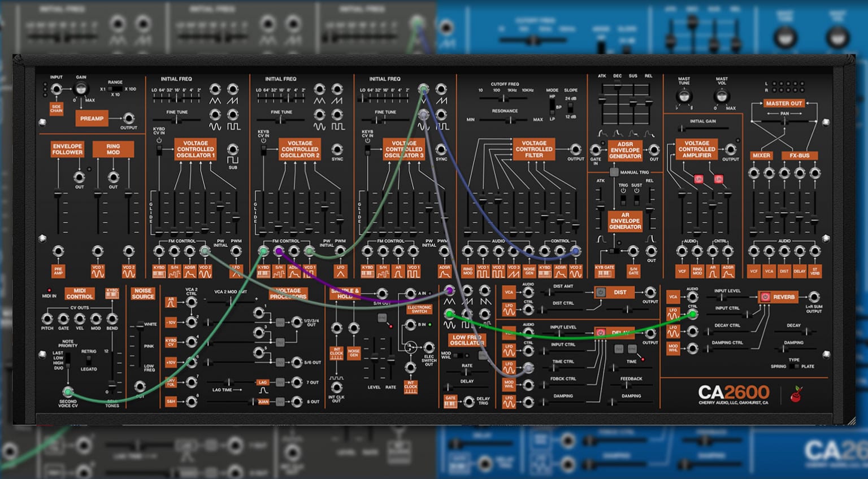The image size is (868, 479).
Task: Click the Cherry Audio cherry logo
Action: pyautogui.click(x=797, y=395)
